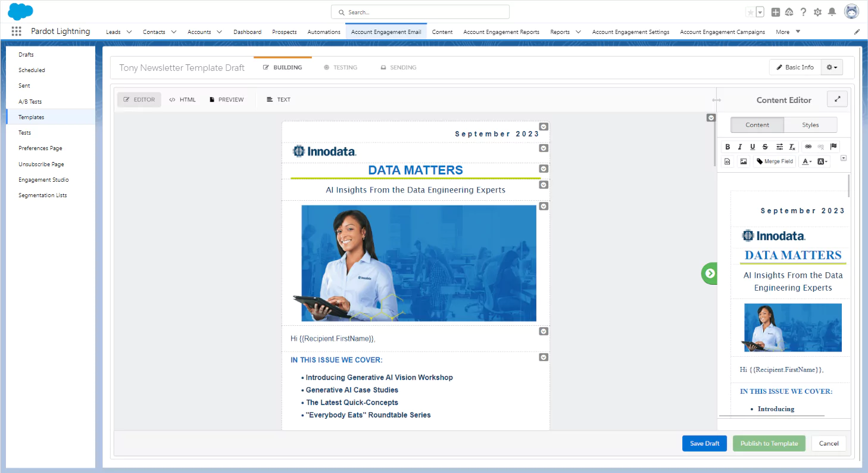Click the Anchor flag icon
868x473 pixels.
tap(833, 147)
